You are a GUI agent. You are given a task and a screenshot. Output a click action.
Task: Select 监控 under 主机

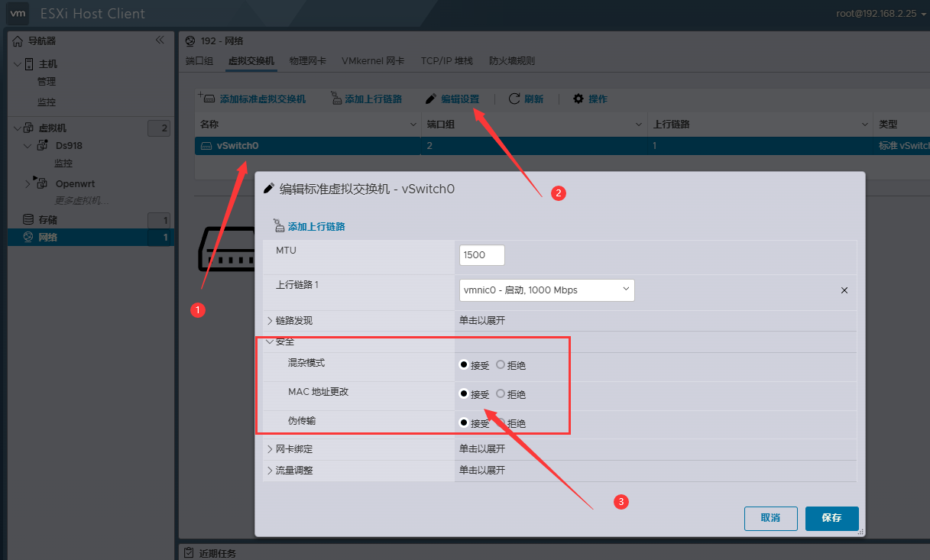tap(47, 102)
